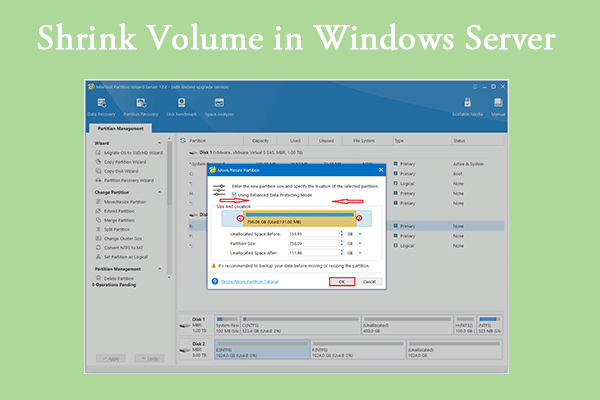Start the Migrate OS to SSD/HD Wizard
This screenshot has height=400, width=600.
129,153
